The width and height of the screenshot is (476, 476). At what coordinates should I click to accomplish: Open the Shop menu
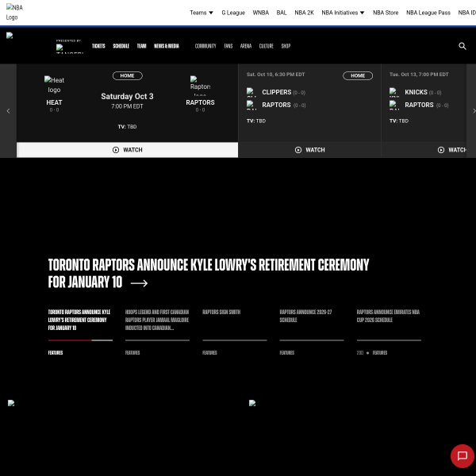pyautogui.click(x=286, y=46)
